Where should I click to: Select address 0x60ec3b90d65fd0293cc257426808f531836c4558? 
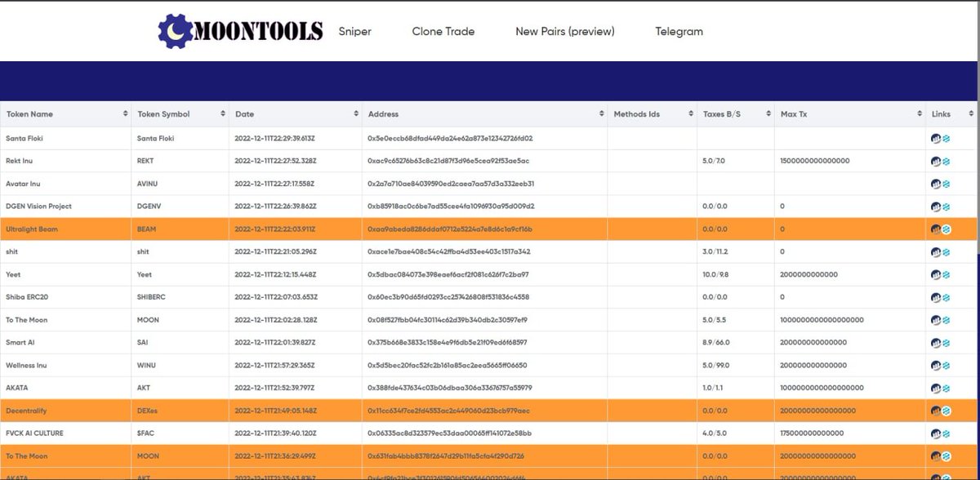point(448,297)
